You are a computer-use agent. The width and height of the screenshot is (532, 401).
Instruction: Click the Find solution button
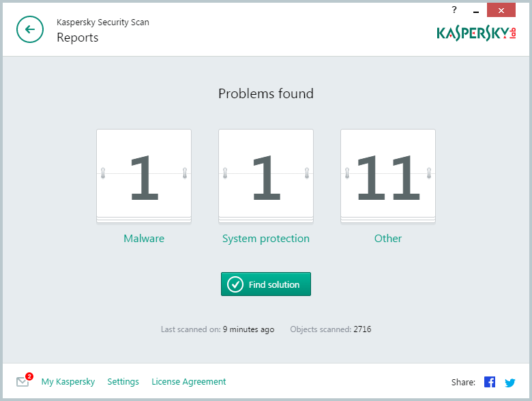(266, 284)
